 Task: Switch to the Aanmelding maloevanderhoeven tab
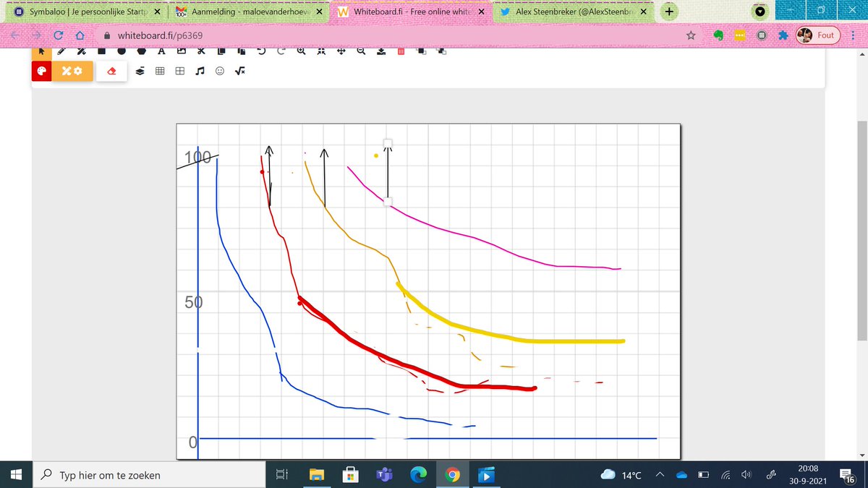[x=250, y=12]
